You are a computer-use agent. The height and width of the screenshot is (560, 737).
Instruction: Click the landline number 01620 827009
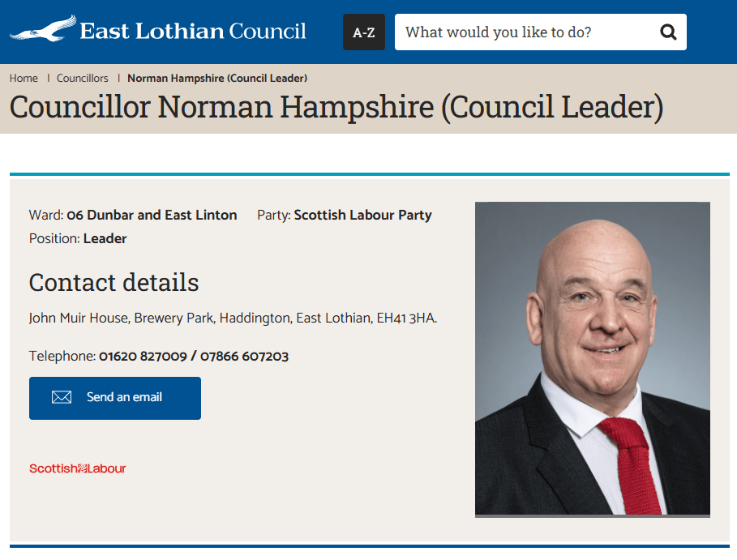(x=143, y=356)
